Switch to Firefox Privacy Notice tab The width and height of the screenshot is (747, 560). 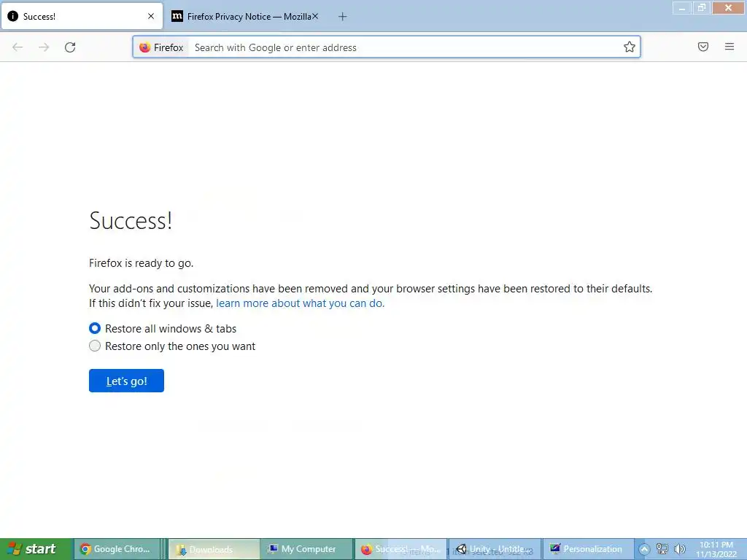[245, 16]
